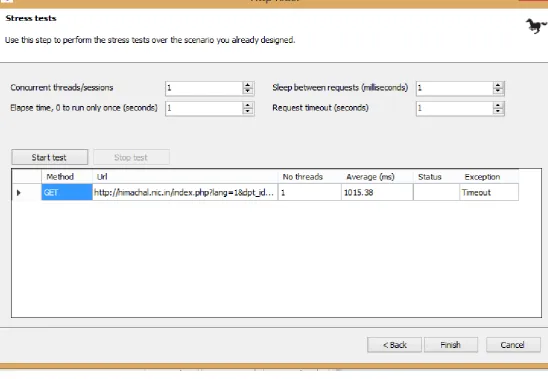
Task: Decrease Sleep between requests with down arrow
Action: point(498,91)
